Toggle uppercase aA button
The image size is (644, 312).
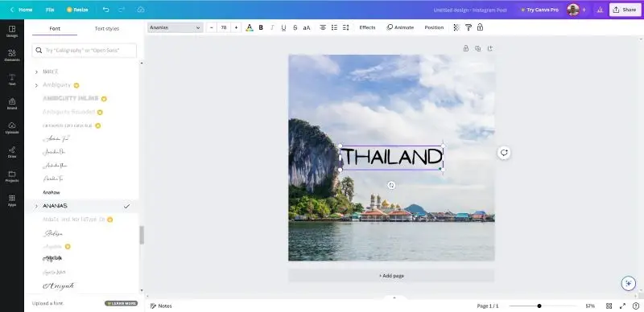[307, 27]
